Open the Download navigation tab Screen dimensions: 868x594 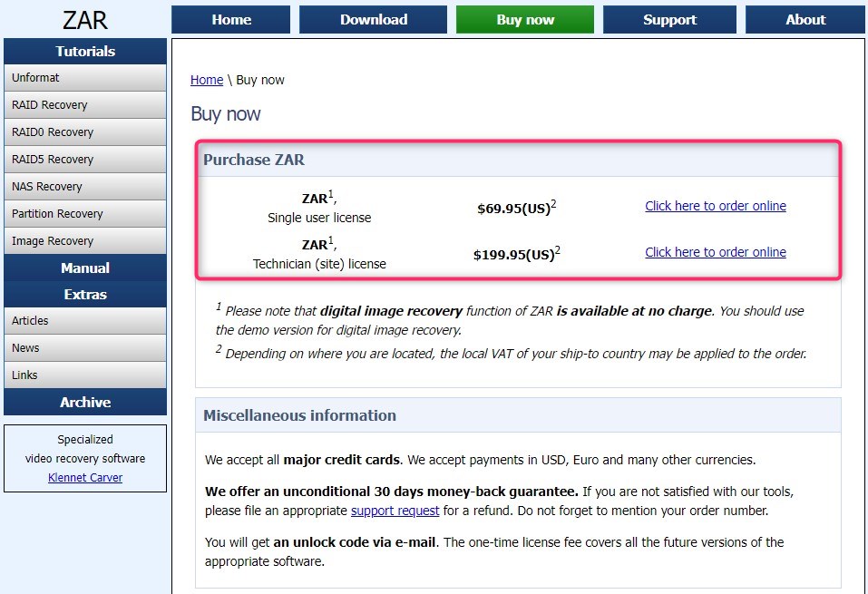373,19
